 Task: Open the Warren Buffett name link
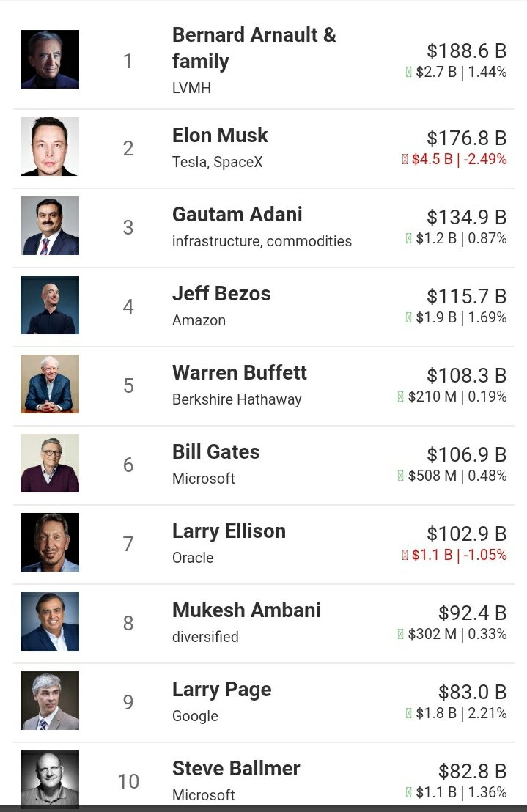click(x=240, y=373)
